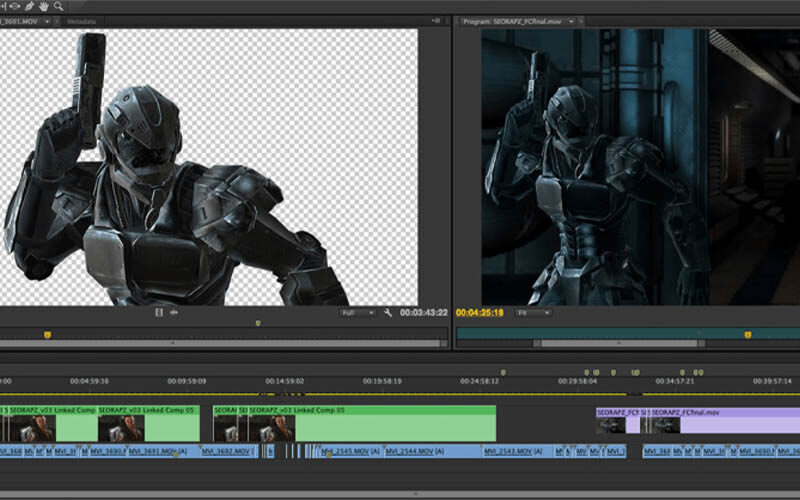This screenshot has width=800, height=500.
Task: Click the Program timecode 00:04:25:18
Action: tap(480, 312)
